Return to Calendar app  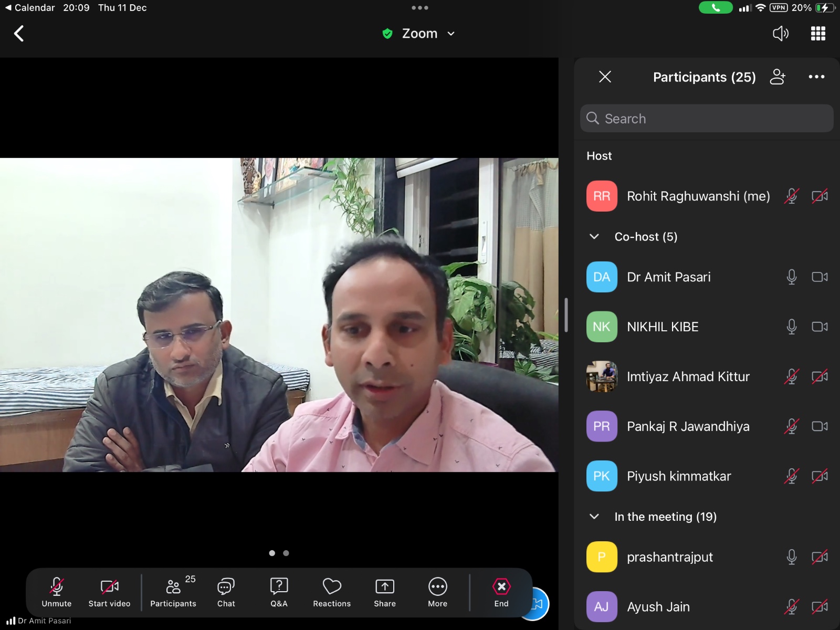pyautogui.click(x=29, y=8)
